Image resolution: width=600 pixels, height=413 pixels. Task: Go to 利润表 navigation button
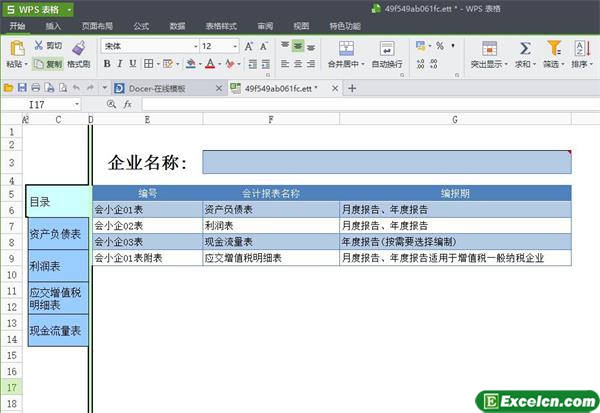click(x=58, y=266)
